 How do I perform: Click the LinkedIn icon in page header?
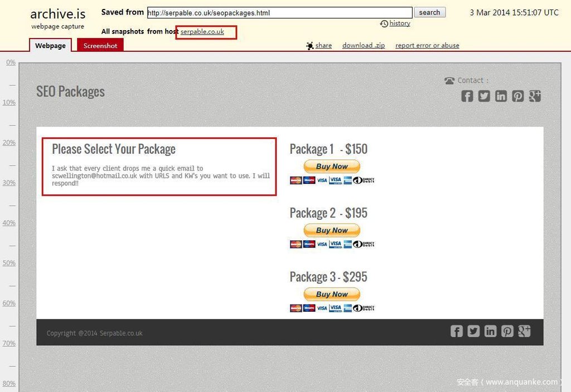[501, 96]
